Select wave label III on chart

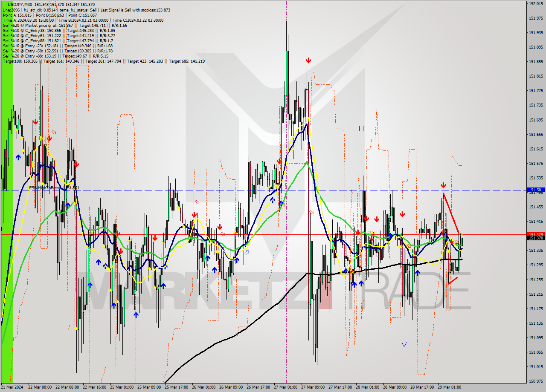363,128
